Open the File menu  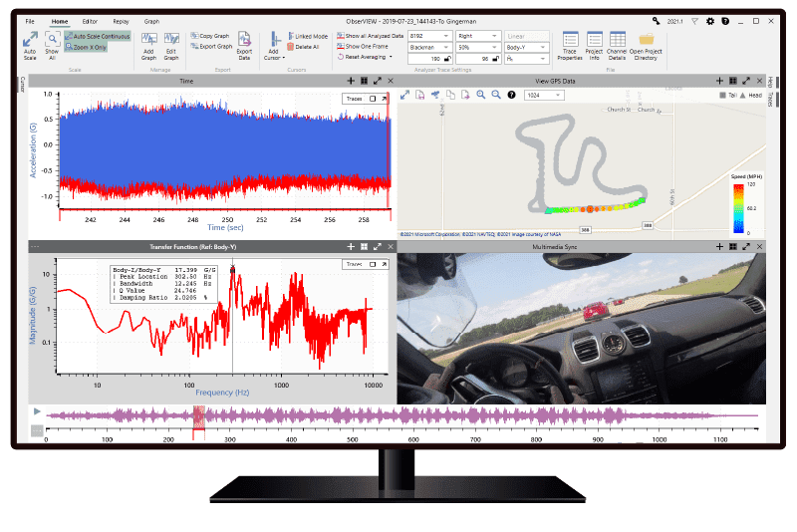(x=30, y=21)
